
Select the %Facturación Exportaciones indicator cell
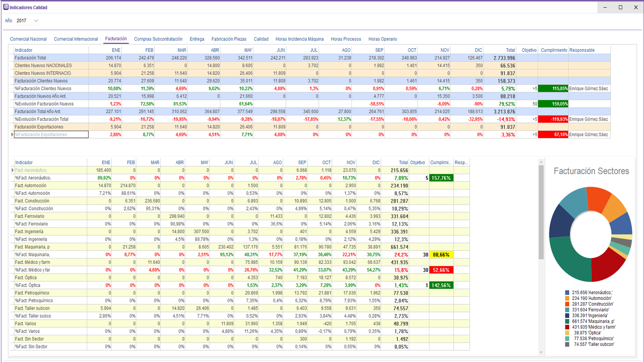point(51,135)
